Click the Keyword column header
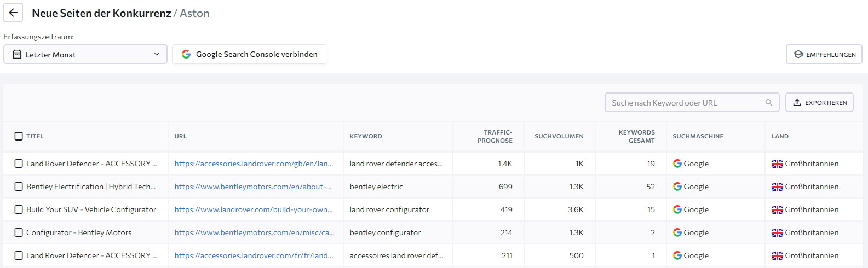The width and height of the screenshot is (868, 268). click(366, 136)
